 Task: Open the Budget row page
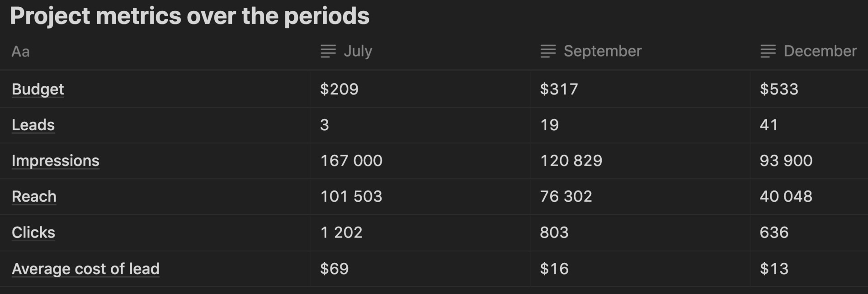[38, 89]
